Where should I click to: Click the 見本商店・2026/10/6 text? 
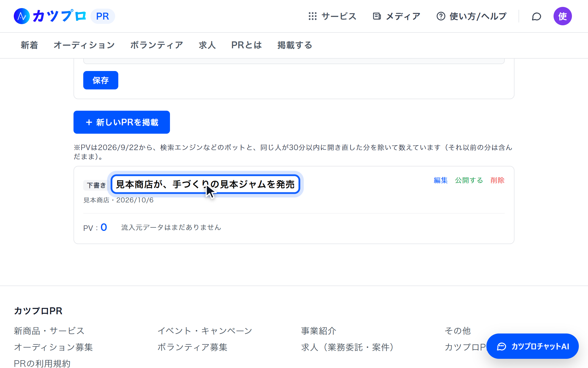pos(118,200)
